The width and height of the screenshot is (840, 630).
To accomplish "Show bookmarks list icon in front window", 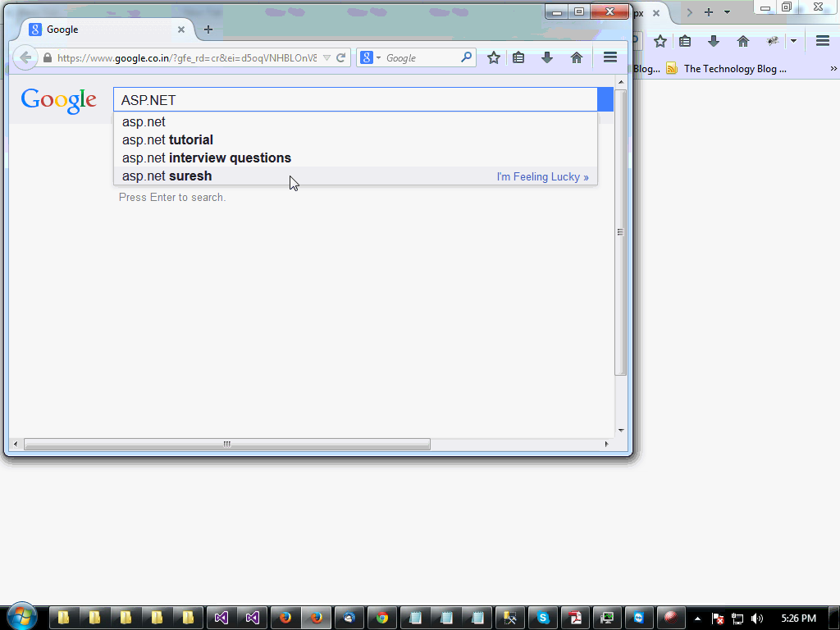I will pyautogui.click(x=518, y=58).
